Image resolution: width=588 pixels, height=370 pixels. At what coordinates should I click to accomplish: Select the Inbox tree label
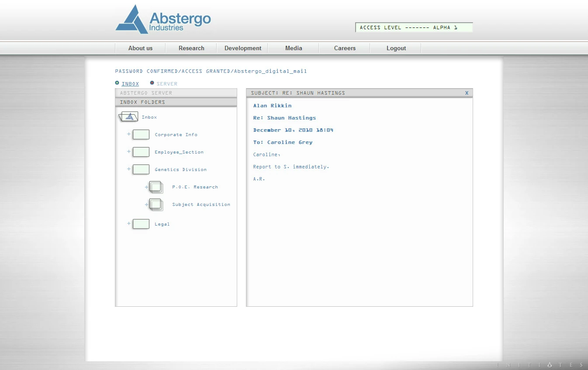click(149, 117)
